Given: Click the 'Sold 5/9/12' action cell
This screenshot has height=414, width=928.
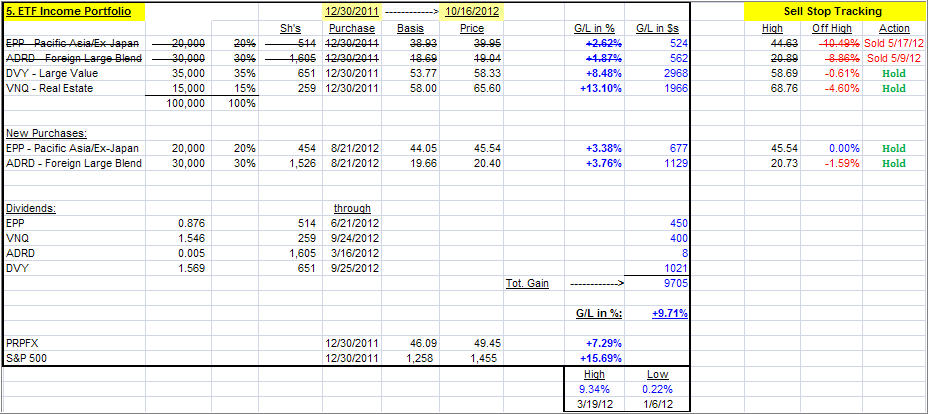Looking at the screenshot, I should [895, 58].
